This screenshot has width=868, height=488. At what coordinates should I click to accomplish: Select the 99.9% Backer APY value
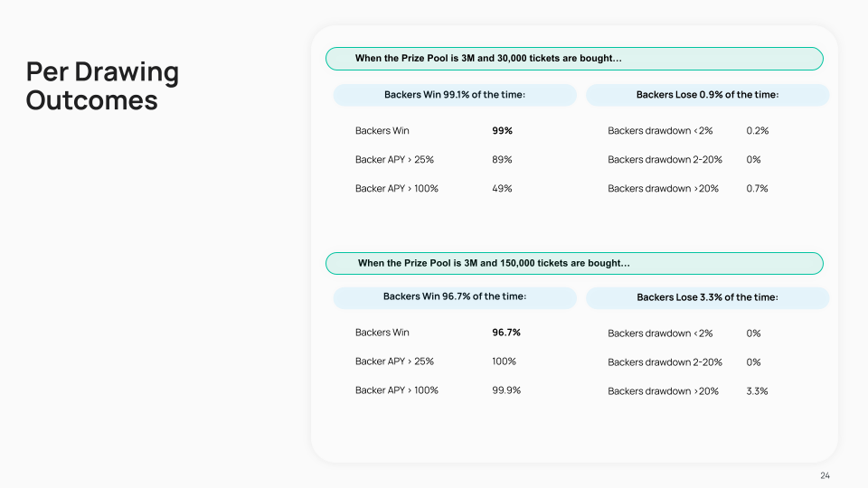506,390
